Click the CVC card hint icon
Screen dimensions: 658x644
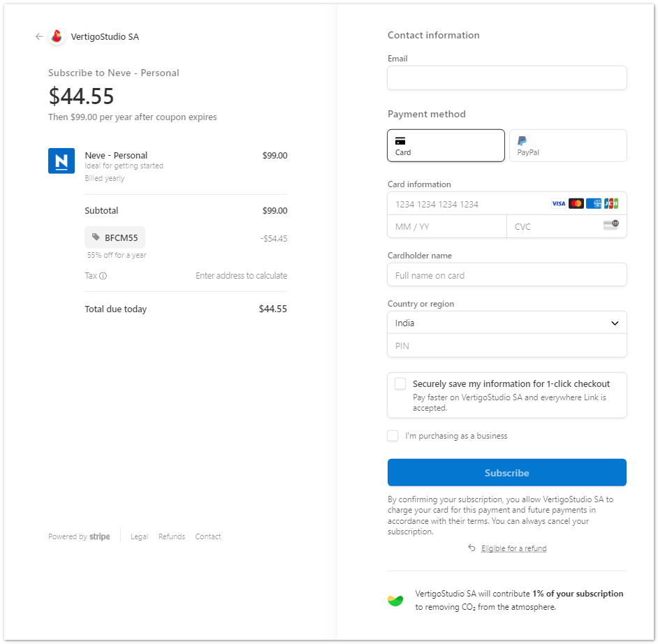pos(611,225)
